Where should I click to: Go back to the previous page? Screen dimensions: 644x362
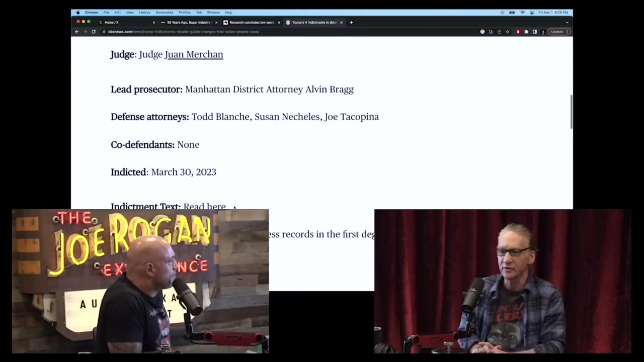point(77,32)
